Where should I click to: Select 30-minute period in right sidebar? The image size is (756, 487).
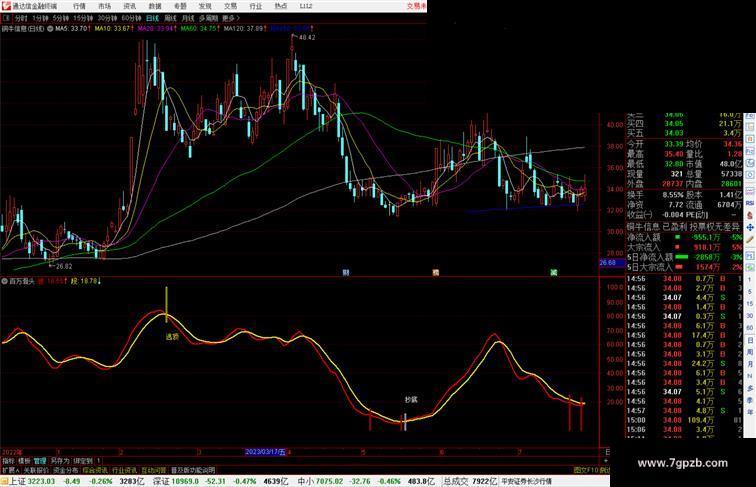(x=750, y=316)
